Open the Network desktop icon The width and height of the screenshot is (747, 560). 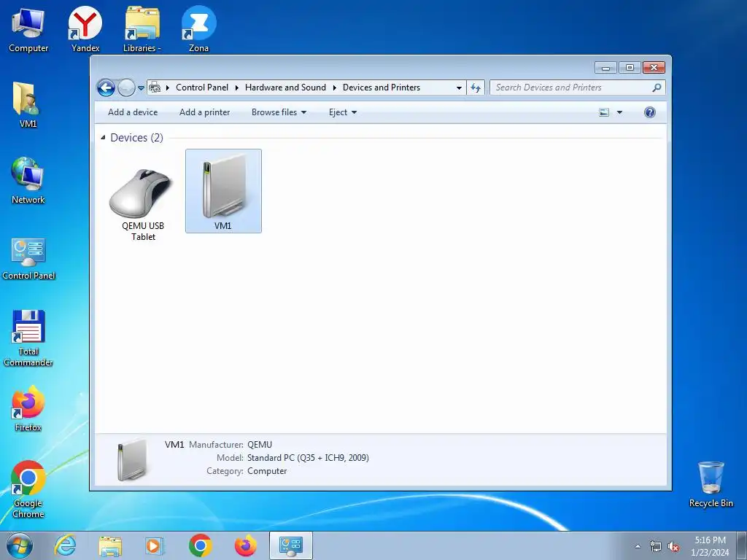[x=28, y=181]
